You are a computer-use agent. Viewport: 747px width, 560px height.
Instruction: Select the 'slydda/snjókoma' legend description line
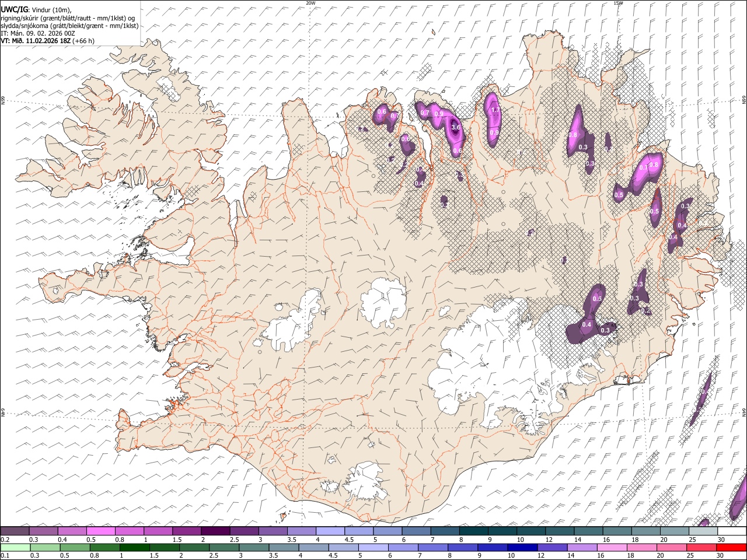click(70, 26)
